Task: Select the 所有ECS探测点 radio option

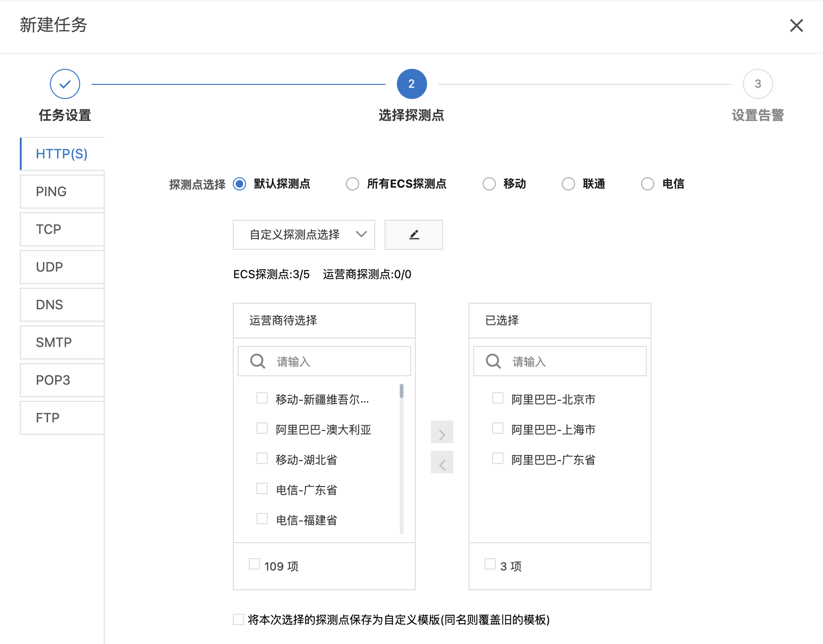Action: point(353,184)
